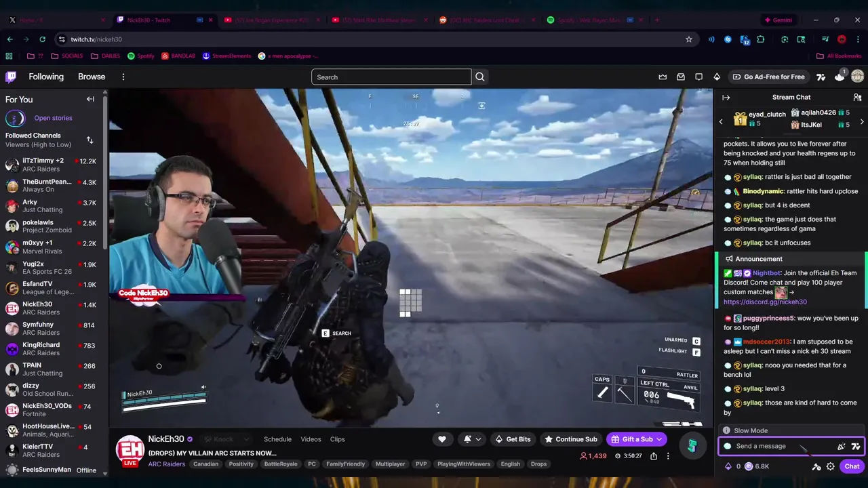The height and width of the screenshot is (488, 868).
Task: Bookmark this page with the star
Action: 689,39
